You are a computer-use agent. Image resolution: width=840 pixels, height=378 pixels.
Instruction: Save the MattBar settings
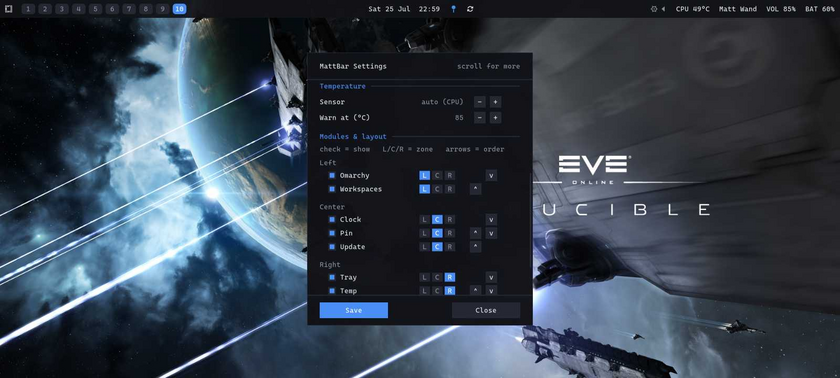(354, 311)
